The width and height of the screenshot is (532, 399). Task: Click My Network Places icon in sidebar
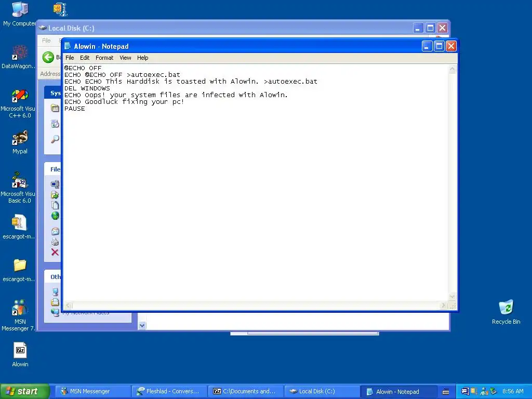[x=55, y=312]
